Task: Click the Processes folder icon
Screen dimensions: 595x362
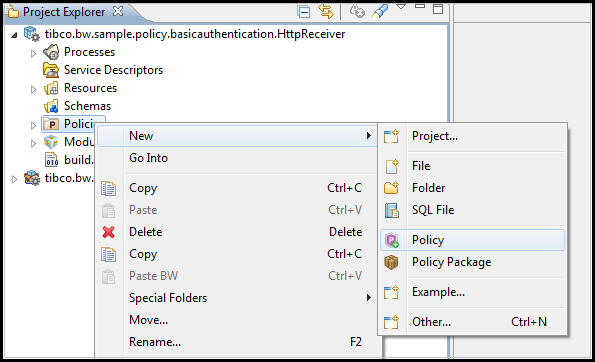Action: pyautogui.click(x=51, y=52)
